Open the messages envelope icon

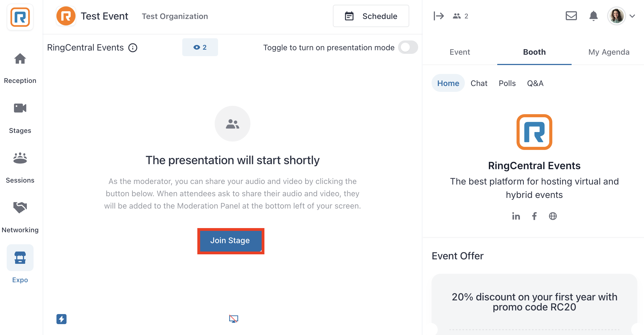pos(571,16)
